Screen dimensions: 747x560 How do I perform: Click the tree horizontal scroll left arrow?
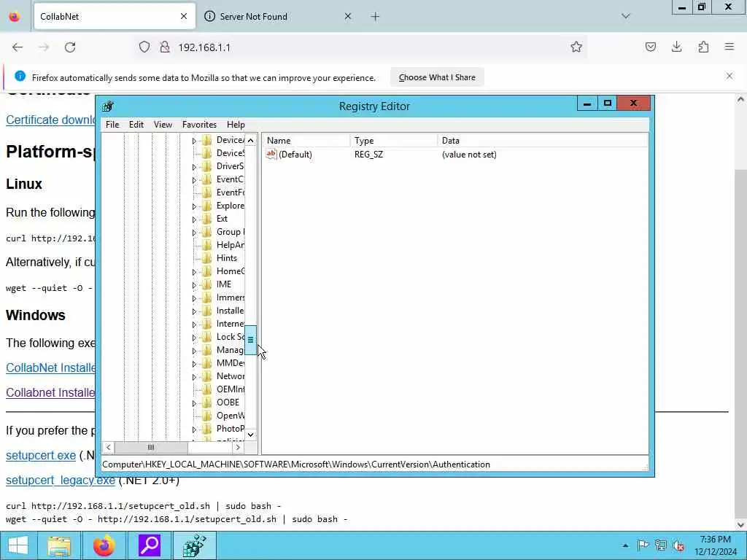[x=109, y=447]
